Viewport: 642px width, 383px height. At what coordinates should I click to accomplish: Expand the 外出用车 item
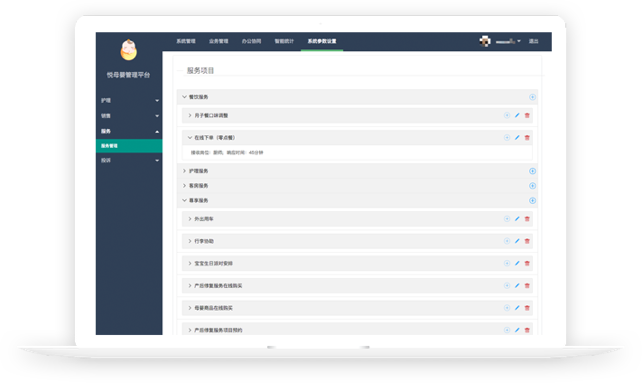click(x=190, y=219)
